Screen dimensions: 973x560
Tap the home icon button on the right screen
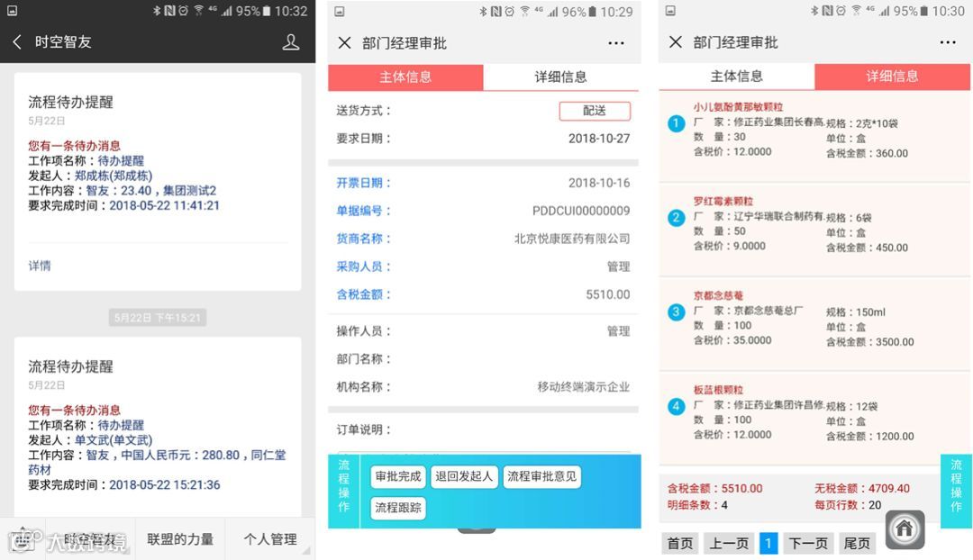905,529
